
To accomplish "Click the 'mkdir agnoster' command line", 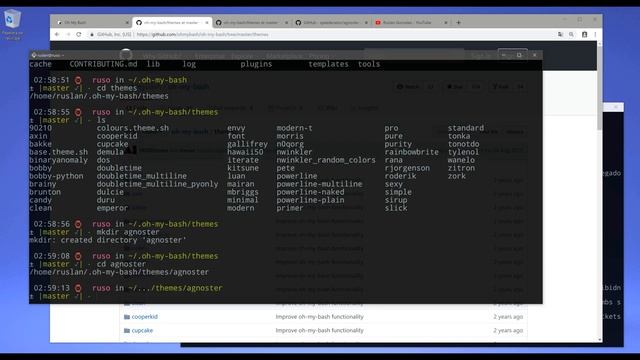I will point(128,232).
